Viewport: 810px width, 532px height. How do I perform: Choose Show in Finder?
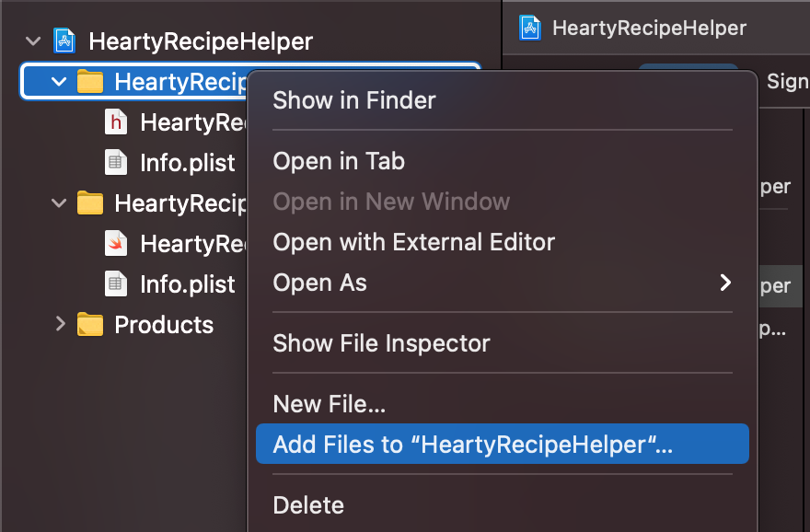(354, 100)
